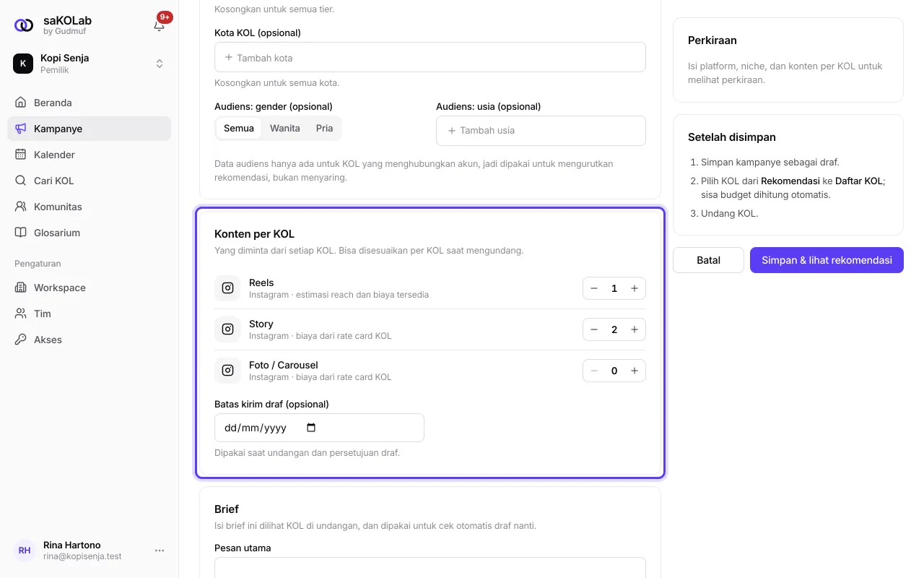This screenshot has height=578, width=924.
Task: Click the Glosarium book icon
Action: click(x=21, y=233)
